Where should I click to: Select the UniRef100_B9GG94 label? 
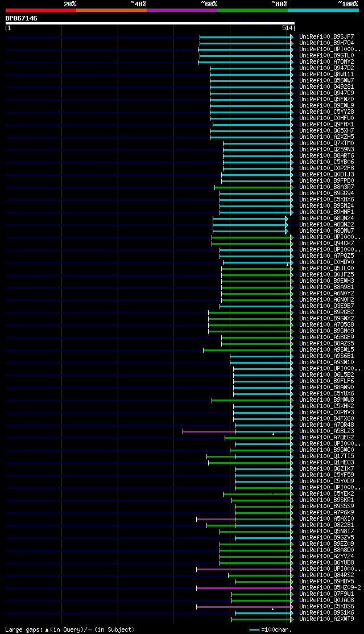click(327, 194)
